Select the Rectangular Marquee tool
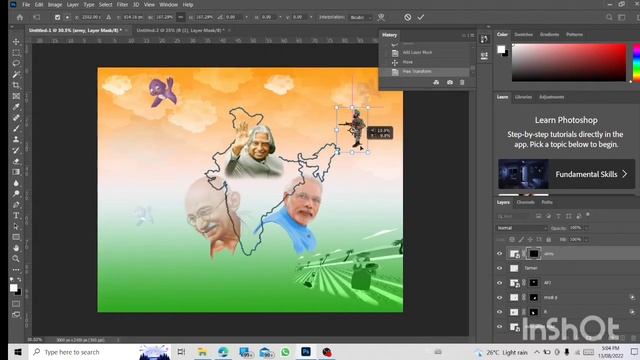 [x=16, y=53]
